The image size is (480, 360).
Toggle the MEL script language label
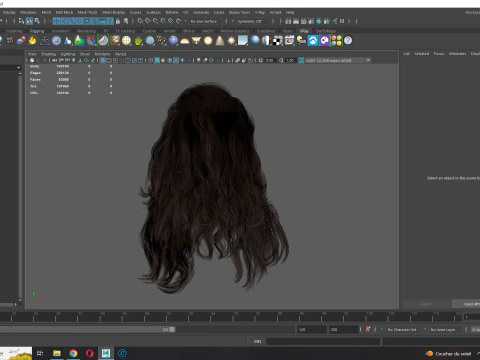(x=258, y=341)
